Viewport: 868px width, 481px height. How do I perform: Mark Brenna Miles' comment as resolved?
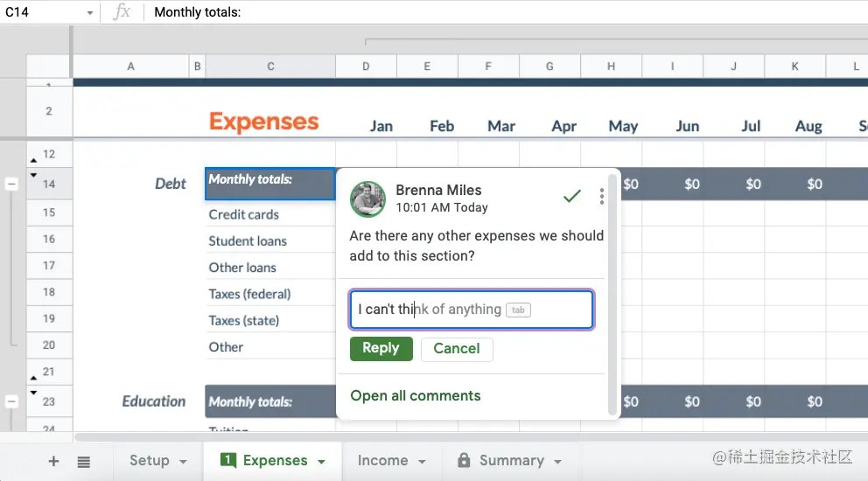point(572,196)
